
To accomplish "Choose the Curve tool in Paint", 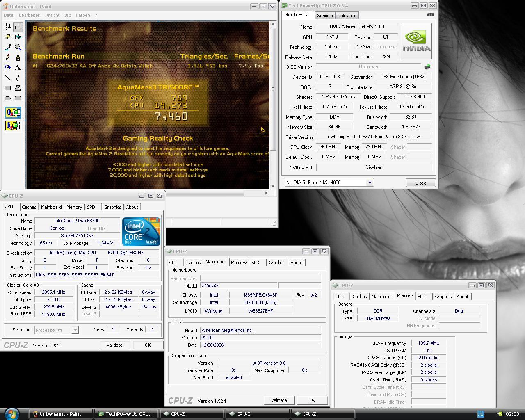I will (18, 78).
